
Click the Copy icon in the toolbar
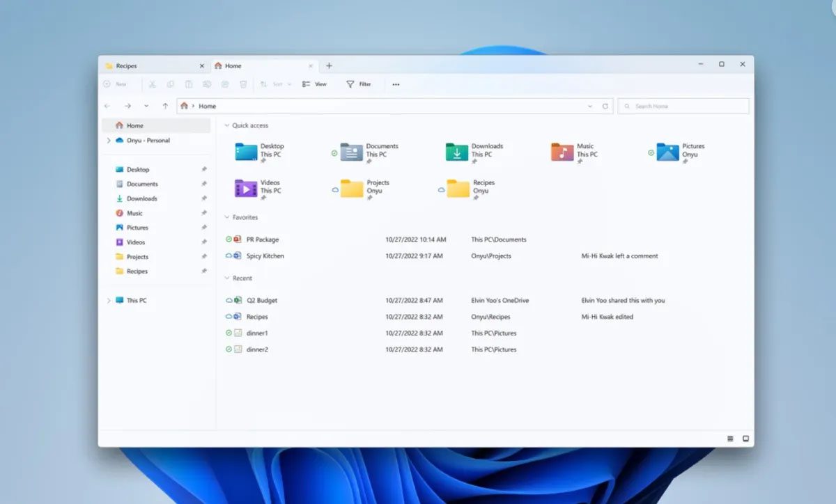tap(171, 84)
